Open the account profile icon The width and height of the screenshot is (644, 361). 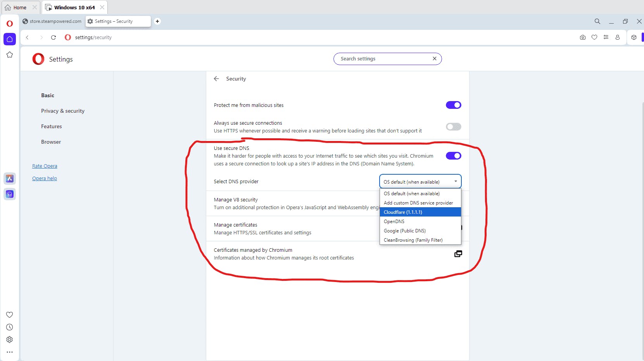617,38
